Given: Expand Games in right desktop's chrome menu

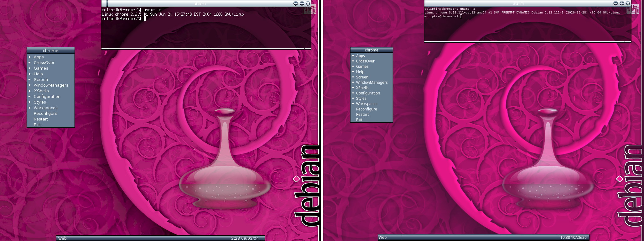Looking at the screenshot, I should (371, 66).
